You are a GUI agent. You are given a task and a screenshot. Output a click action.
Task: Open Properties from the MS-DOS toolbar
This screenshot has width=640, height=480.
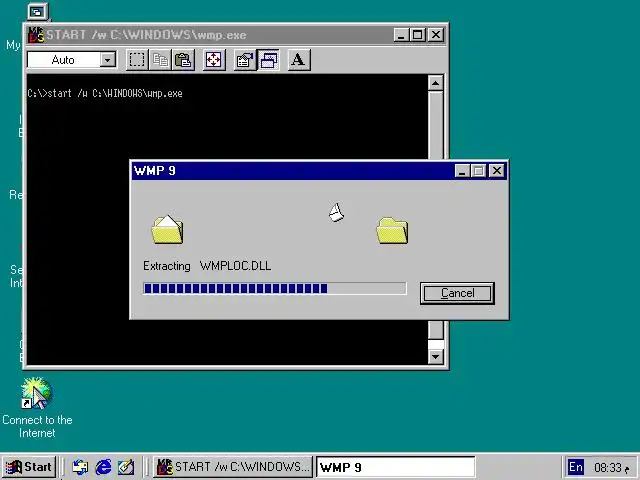pos(244,60)
